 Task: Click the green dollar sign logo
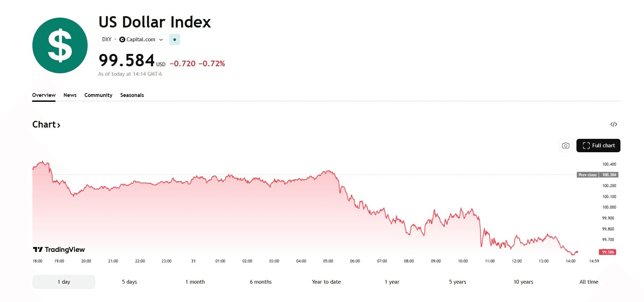point(60,45)
